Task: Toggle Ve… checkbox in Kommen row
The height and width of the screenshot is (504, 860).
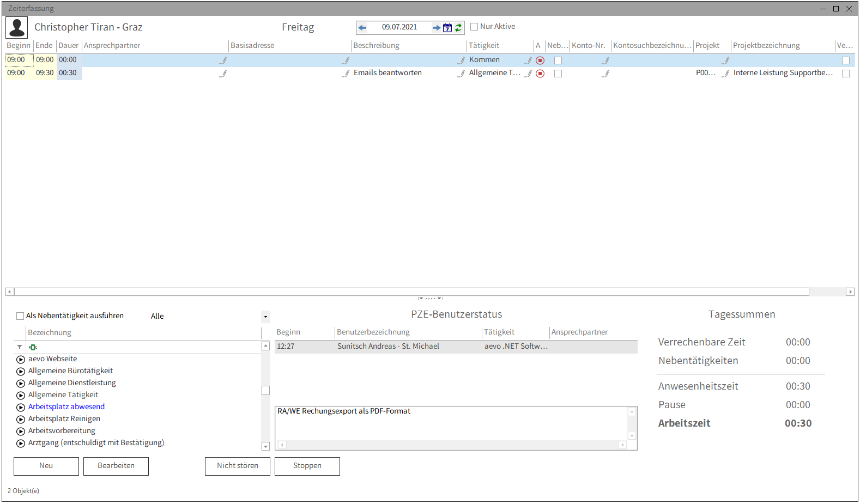Action: (x=846, y=60)
